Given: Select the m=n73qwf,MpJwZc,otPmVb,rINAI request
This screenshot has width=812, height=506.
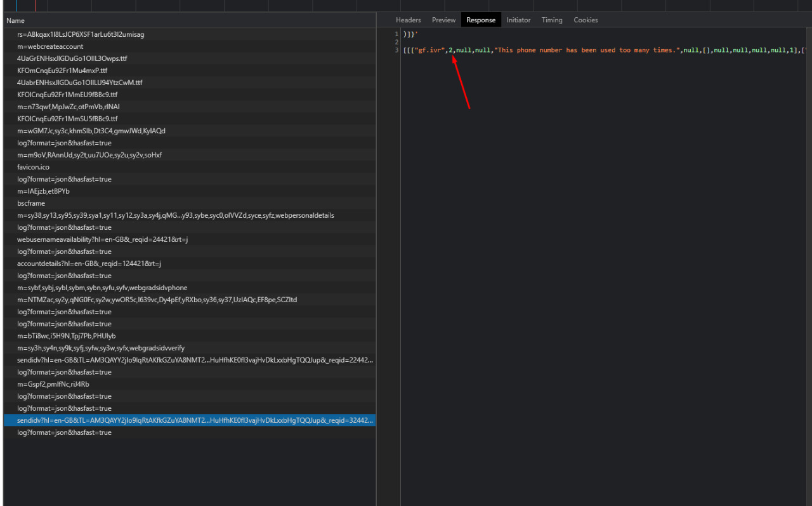Looking at the screenshot, I should point(189,107).
